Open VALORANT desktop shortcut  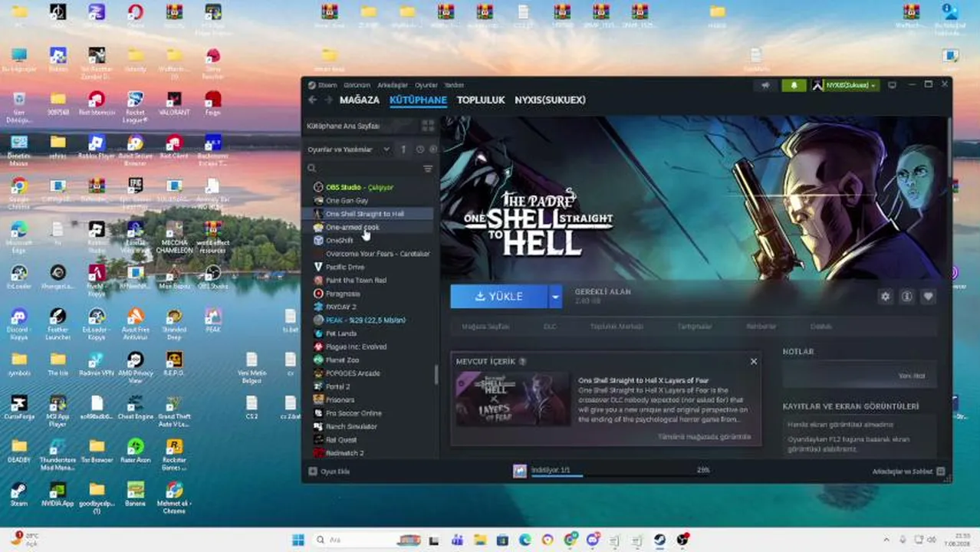click(174, 103)
